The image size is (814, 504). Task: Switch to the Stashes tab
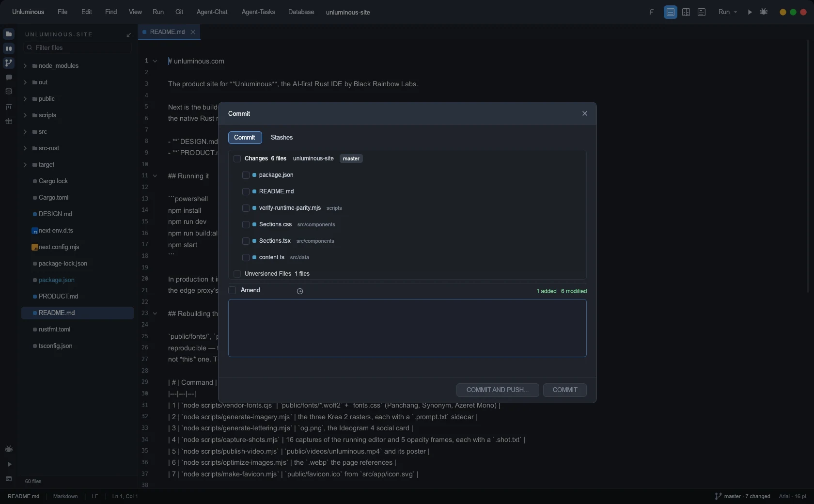[x=282, y=138]
